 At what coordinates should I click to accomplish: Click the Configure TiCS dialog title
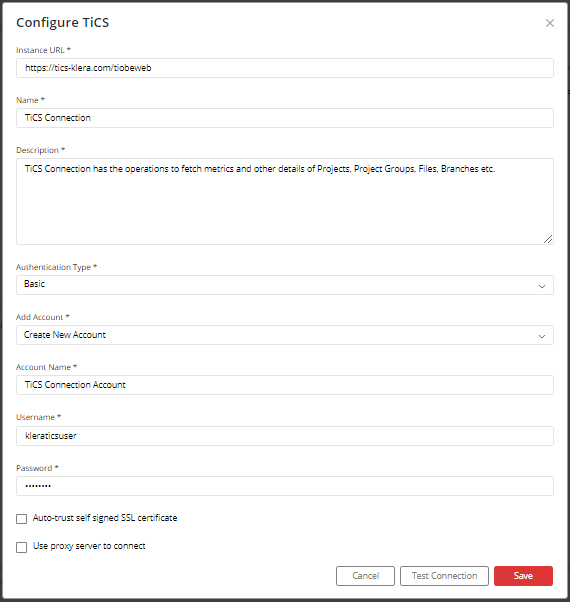[x=63, y=23]
